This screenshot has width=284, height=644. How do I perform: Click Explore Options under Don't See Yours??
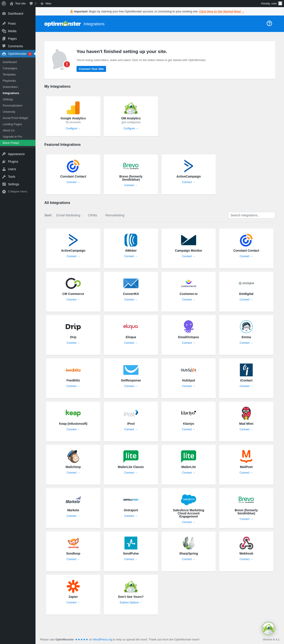[131, 602]
